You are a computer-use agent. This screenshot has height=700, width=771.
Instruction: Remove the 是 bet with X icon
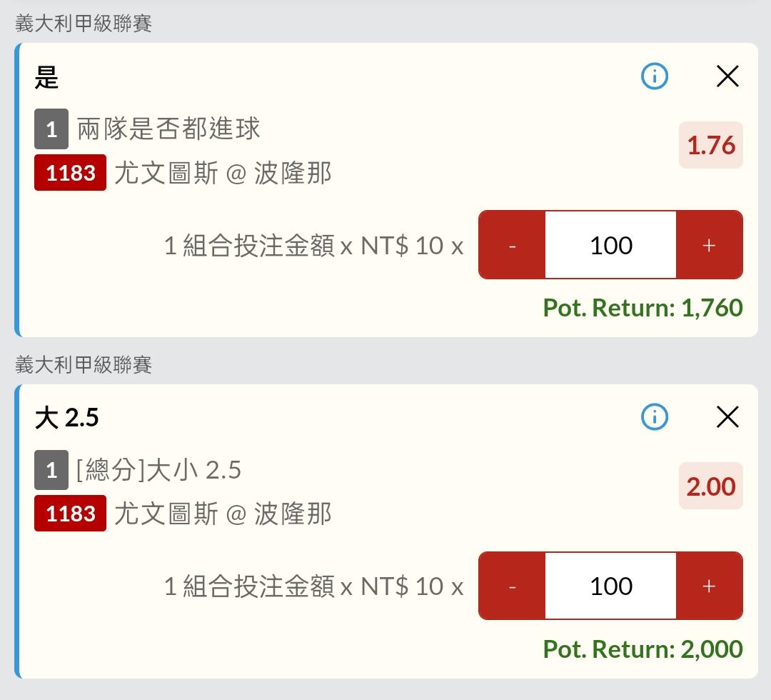point(727,76)
